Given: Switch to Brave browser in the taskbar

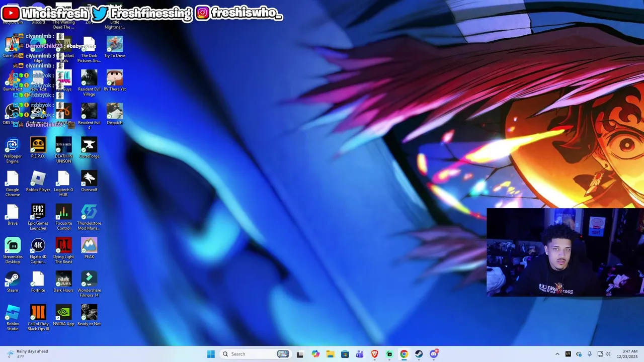Looking at the screenshot, I should pos(374,354).
